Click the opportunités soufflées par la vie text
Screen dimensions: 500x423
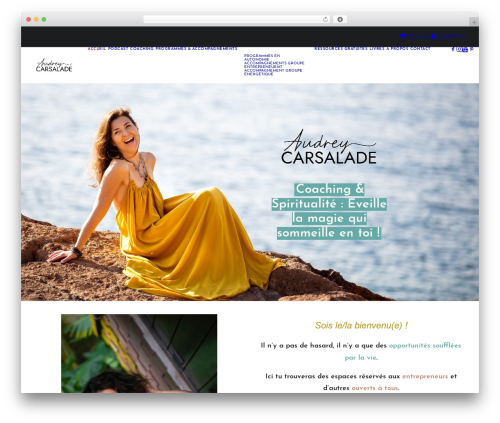425,352
